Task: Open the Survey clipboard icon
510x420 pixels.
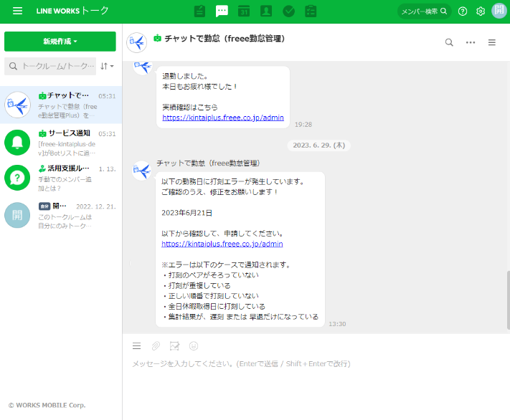Action: tap(311, 11)
